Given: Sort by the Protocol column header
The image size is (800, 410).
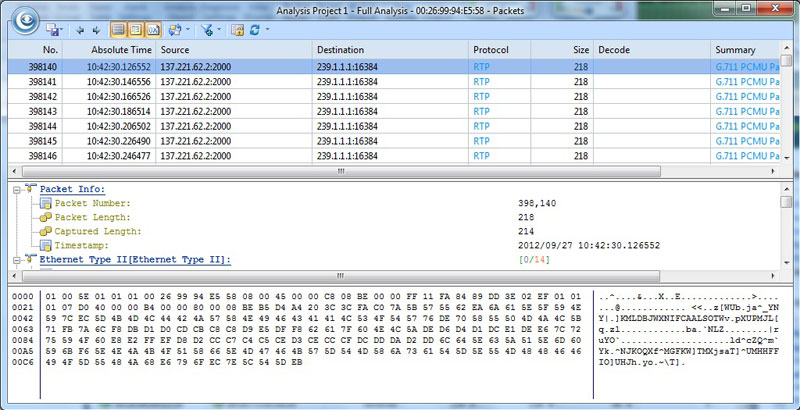Looking at the screenshot, I should tap(499, 50).
